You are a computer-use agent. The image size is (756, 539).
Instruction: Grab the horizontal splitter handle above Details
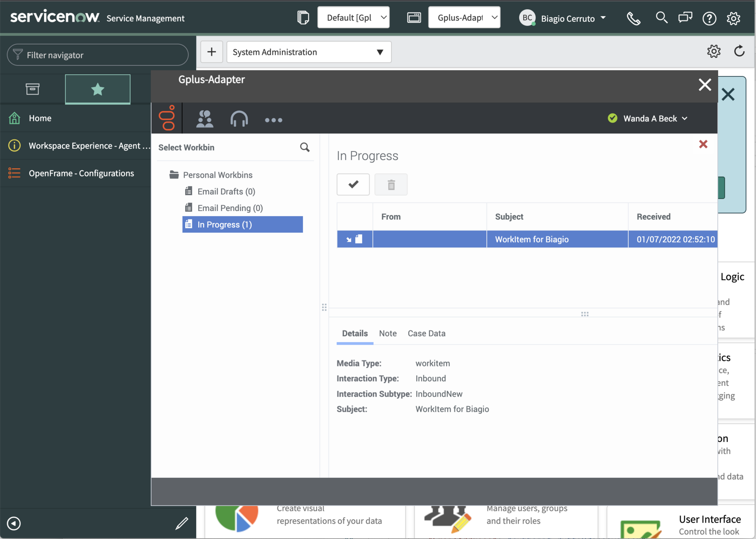(x=585, y=314)
